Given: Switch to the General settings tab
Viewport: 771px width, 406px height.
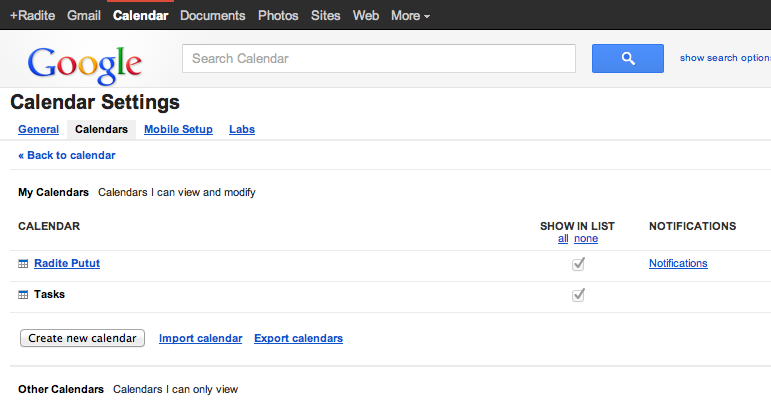Looking at the screenshot, I should [38, 129].
